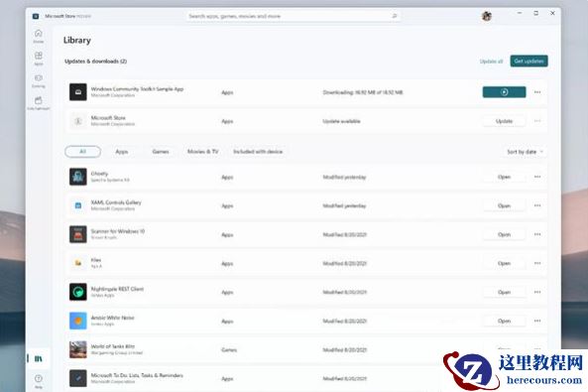Click the Updates & downloads heading
The image size is (588, 392).
click(95, 62)
